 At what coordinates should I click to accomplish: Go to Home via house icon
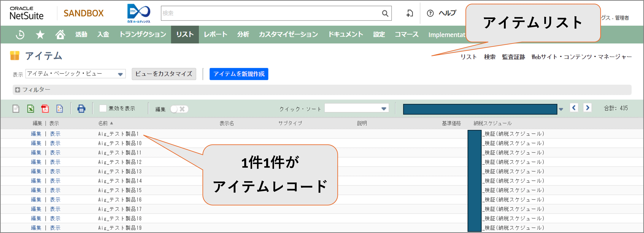[x=60, y=35]
